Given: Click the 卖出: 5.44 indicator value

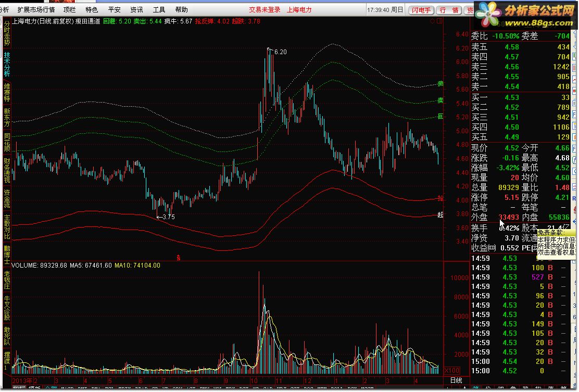Looking at the screenshot, I should [147, 21].
